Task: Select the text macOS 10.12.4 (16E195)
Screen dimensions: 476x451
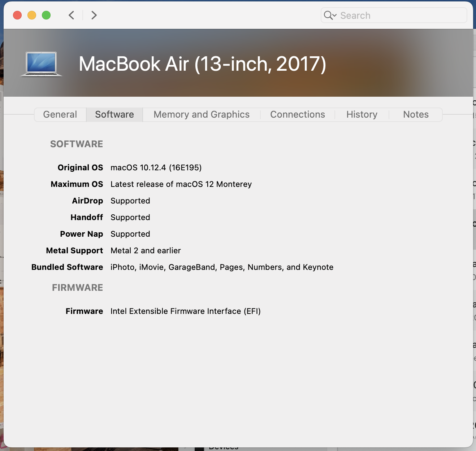Action: [x=156, y=167]
